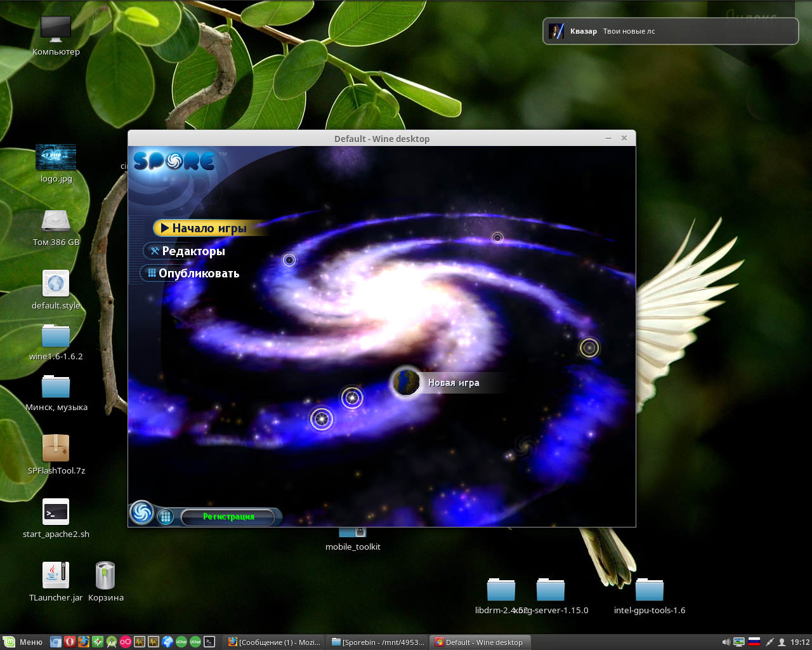Select the wine1.6-1.6.2 folder
Viewport: 812px width, 650px height.
point(56,336)
